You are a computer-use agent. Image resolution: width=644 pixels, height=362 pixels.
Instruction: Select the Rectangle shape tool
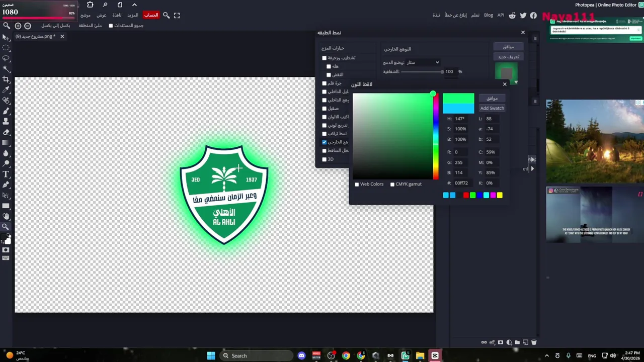pos(6,206)
